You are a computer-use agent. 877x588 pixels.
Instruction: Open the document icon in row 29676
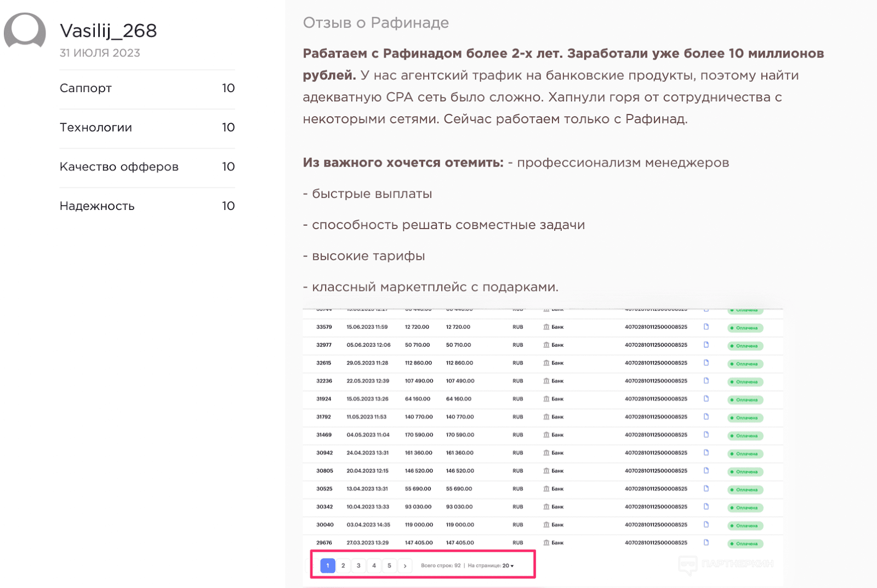click(x=706, y=543)
